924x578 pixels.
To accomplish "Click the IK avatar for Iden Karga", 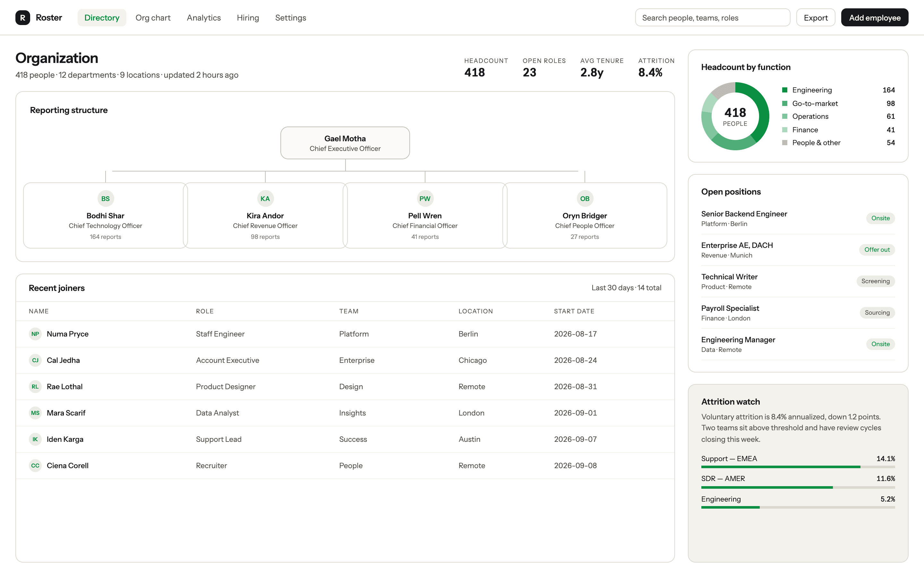I will pos(35,439).
